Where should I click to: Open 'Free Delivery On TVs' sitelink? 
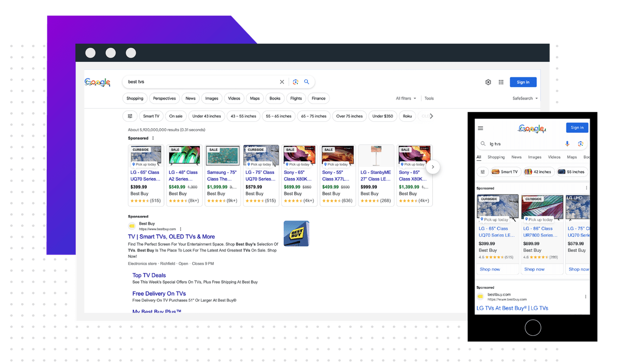[x=159, y=294]
